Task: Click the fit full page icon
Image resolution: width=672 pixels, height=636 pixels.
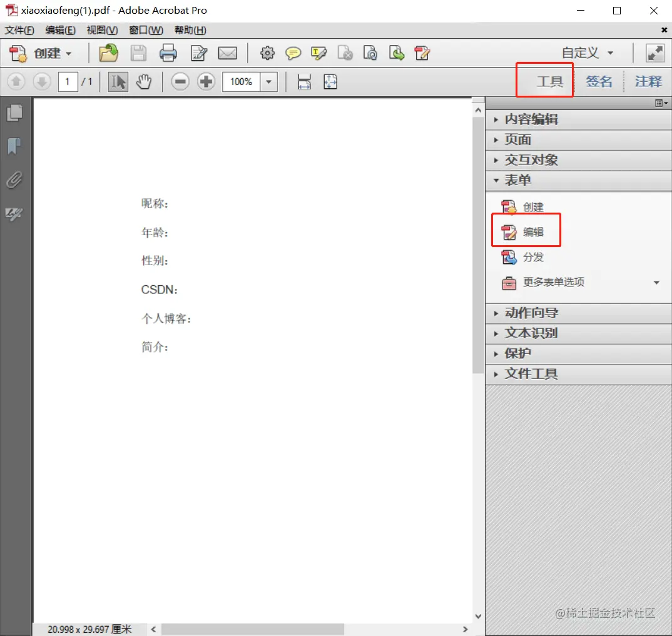Action: coord(330,81)
